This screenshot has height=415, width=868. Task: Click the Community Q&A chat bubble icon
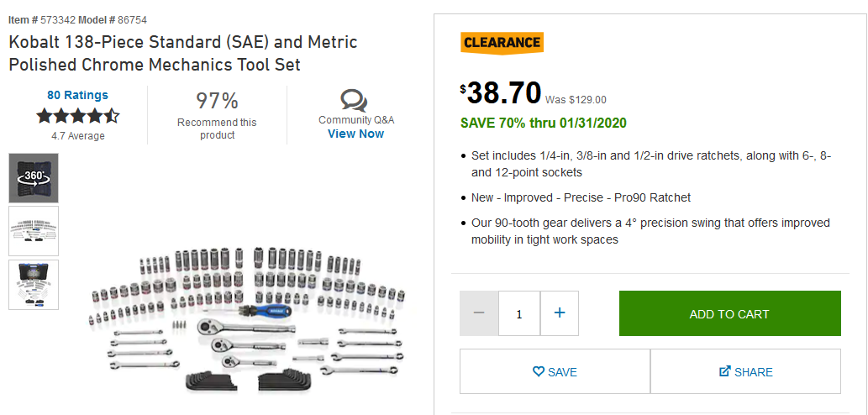pos(354,101)
